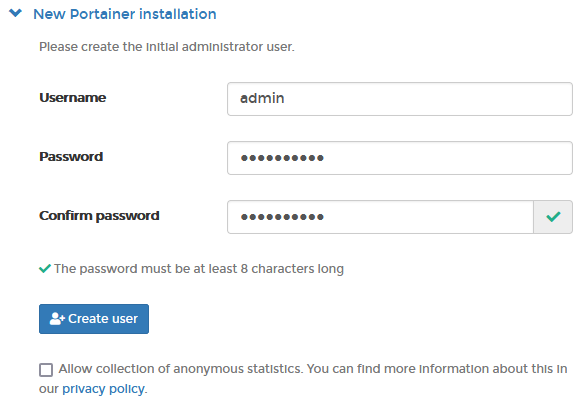
Task: Collapse the New Portainer installation chevron
Action: (15, 13)
